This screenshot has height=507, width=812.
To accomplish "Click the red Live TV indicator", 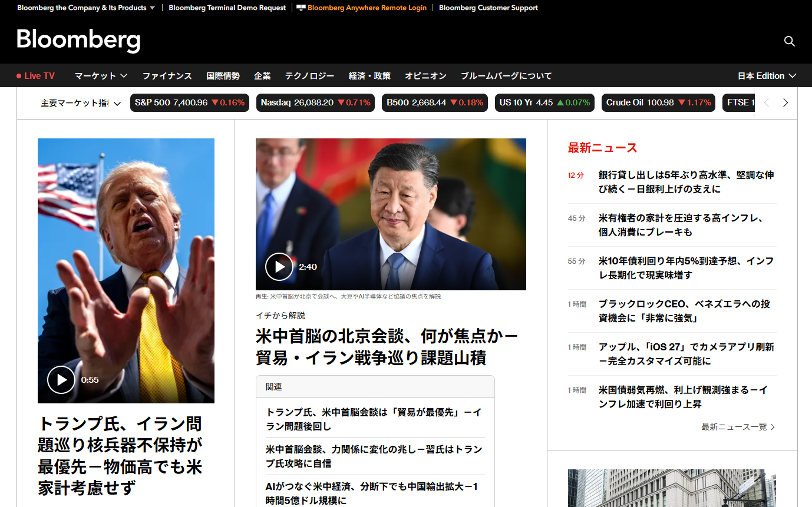I will 35,76.
